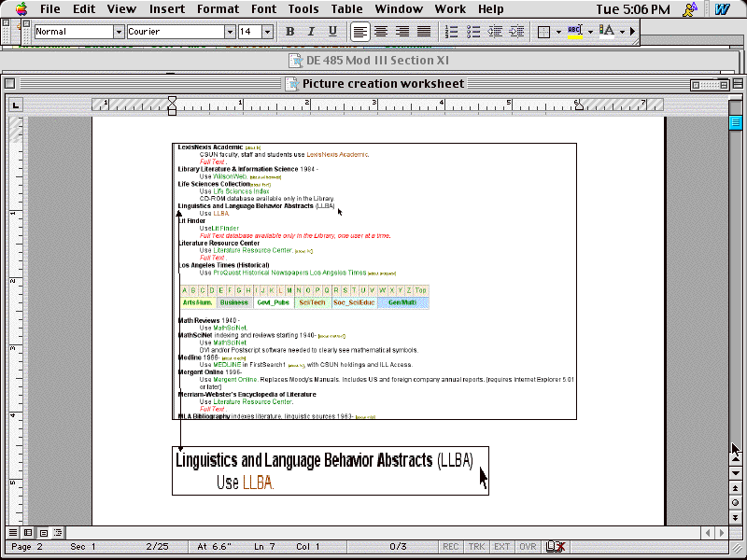Open the Work menu
This screenshot has height=560, width=747.
click(x=450, y=9)
